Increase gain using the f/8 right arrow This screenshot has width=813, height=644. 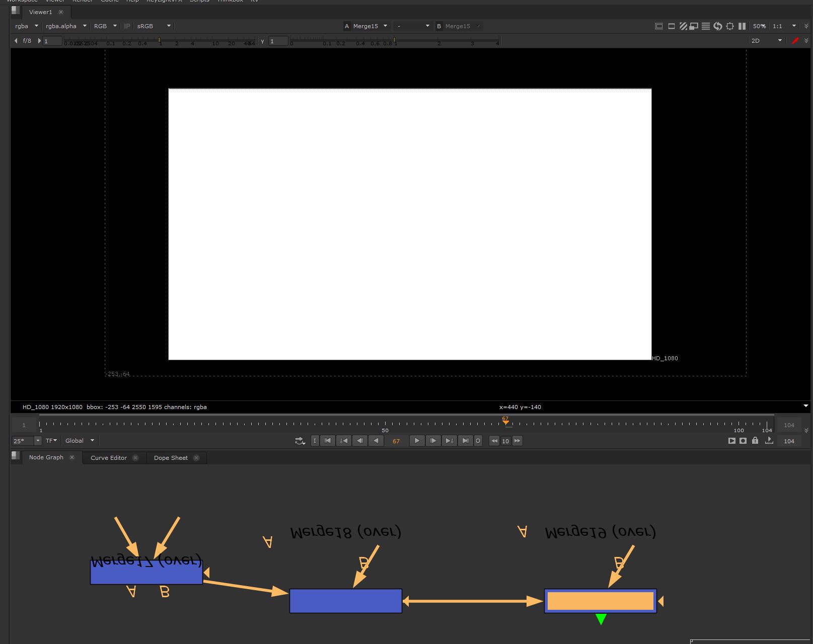pos(39,41)
